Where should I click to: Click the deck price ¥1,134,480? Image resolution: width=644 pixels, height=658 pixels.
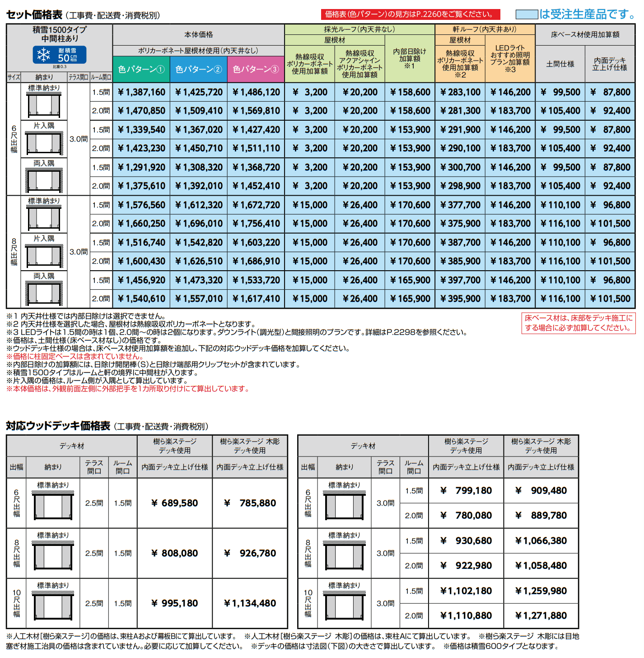(250, 603)
